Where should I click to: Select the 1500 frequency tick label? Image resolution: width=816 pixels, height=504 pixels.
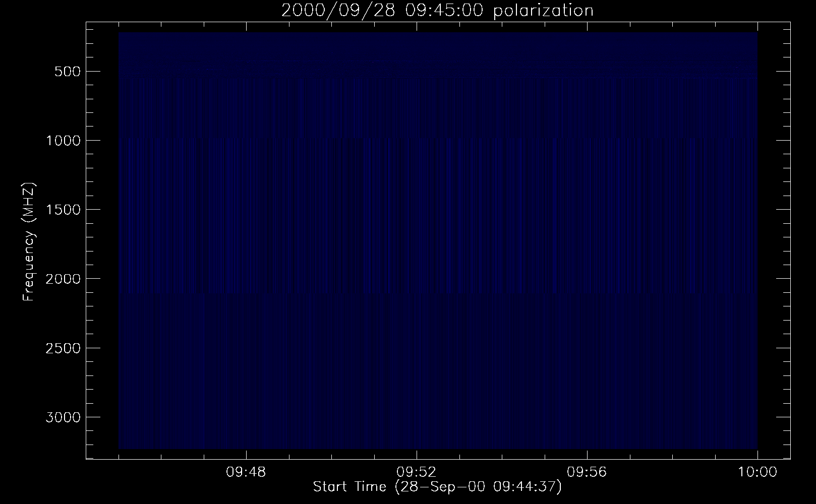click(x=63, y=210)
